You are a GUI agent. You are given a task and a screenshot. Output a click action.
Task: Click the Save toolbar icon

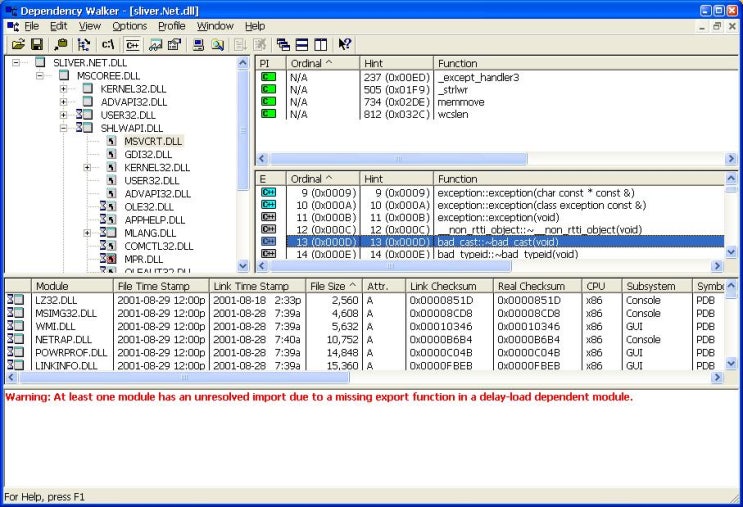(x=36, y=45)
